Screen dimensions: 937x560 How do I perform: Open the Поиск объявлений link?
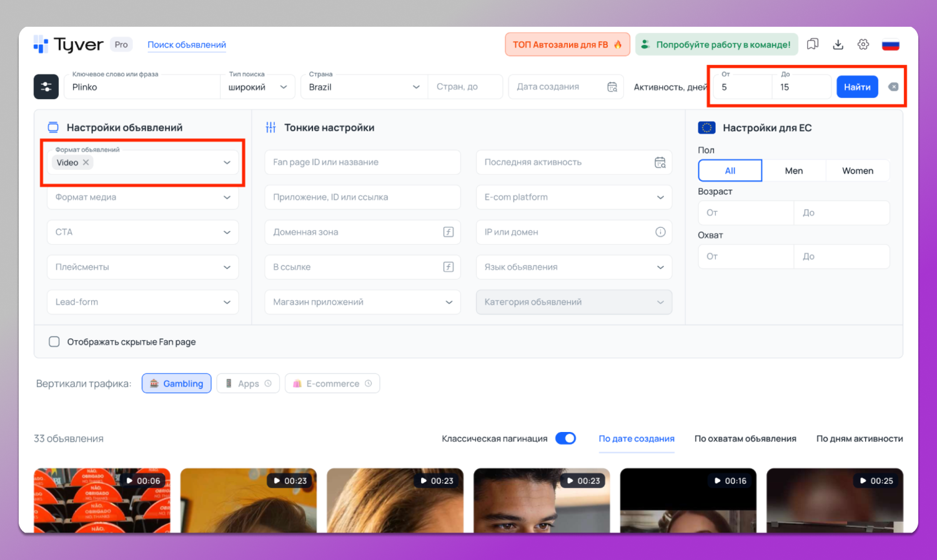(187, 45)
